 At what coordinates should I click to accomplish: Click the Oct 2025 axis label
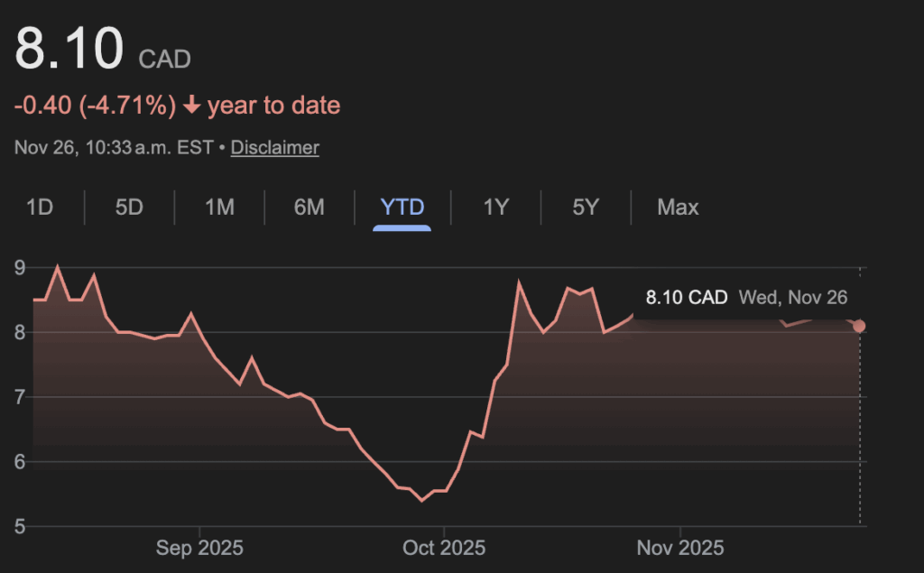coord(445,548)
